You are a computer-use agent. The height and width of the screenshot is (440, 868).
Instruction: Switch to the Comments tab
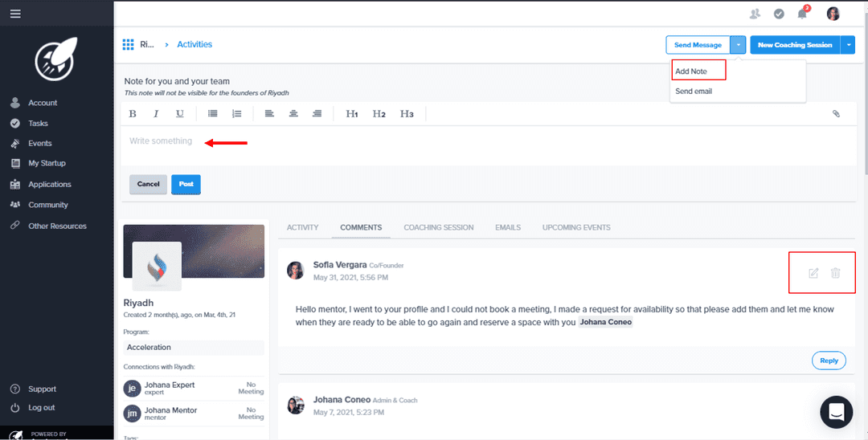click(x=361, y=227)
